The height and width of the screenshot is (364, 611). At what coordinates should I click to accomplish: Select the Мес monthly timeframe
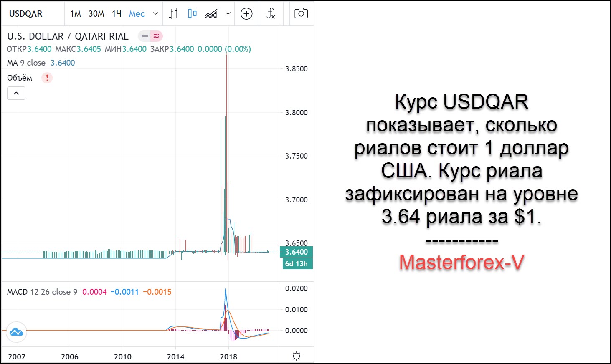137,14
